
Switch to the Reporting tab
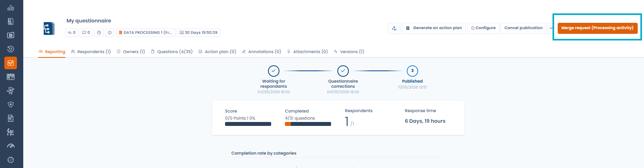(52, 52)
